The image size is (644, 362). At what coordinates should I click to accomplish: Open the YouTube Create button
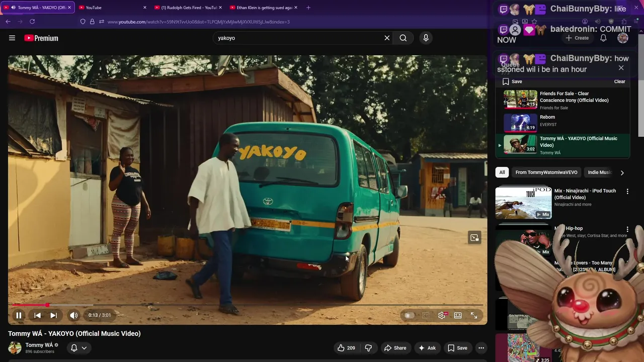pos(577,38)
